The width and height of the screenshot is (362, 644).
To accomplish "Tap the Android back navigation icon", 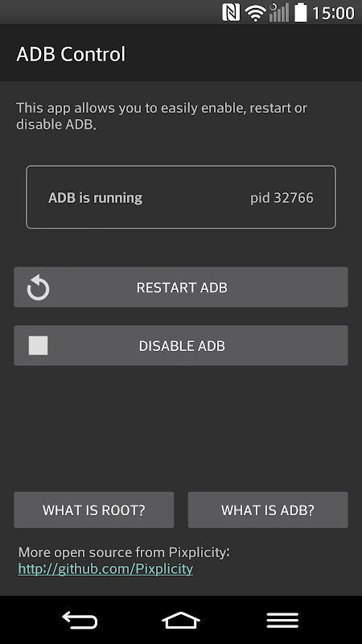I will (x=80, y=620).
